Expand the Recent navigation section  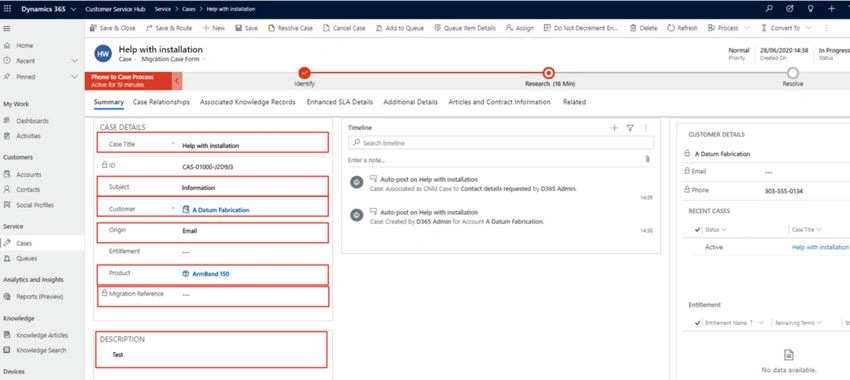click(x=75, y=61)
